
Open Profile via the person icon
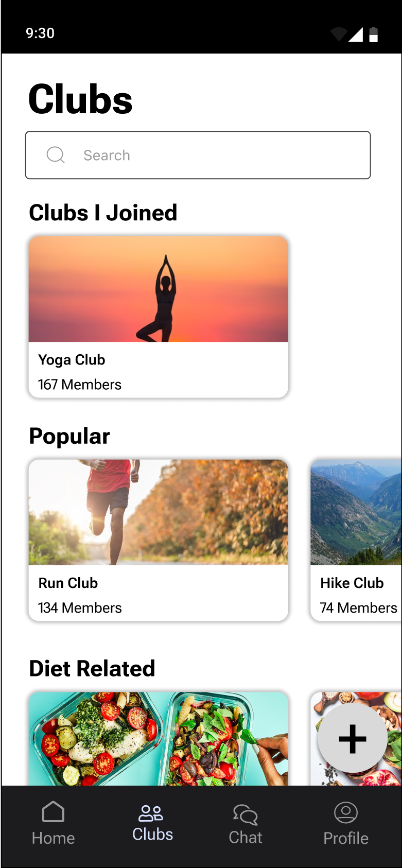click(346, 812)
